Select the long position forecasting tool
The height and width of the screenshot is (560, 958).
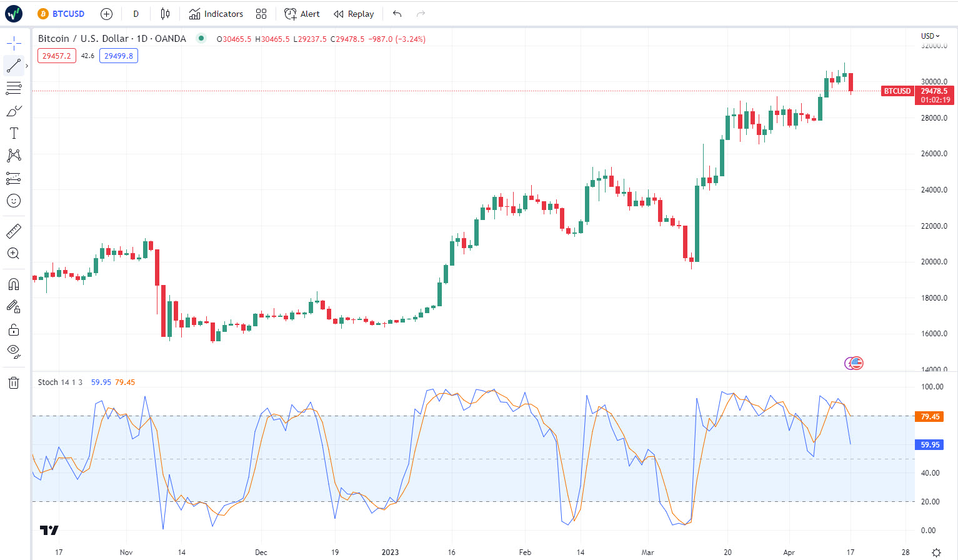(14, 178)
